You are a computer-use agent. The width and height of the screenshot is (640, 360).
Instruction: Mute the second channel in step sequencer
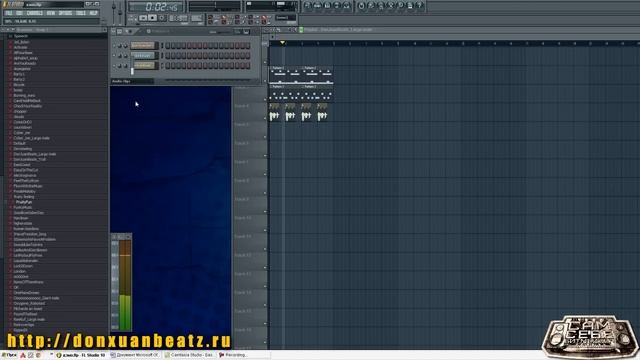[114, 56]
